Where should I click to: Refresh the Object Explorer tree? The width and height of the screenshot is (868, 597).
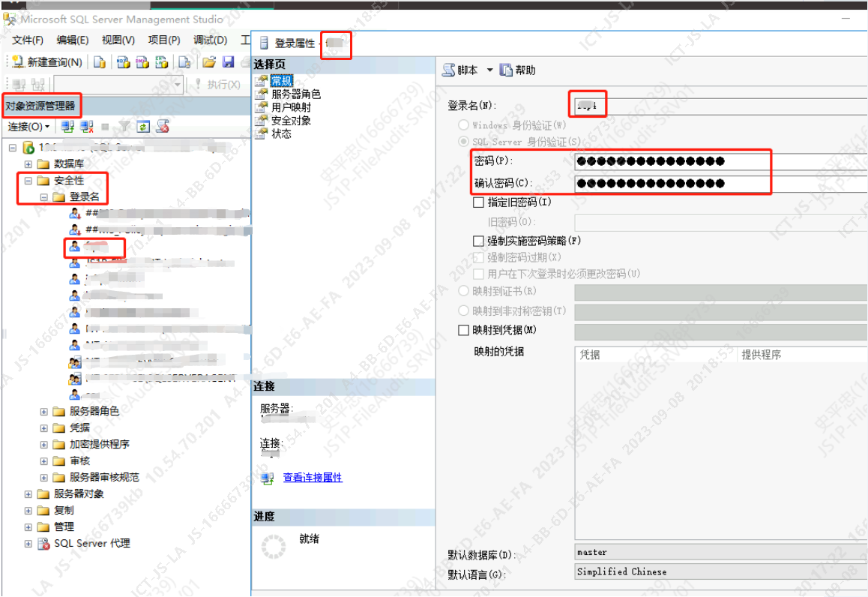click(x=143, y=127)
